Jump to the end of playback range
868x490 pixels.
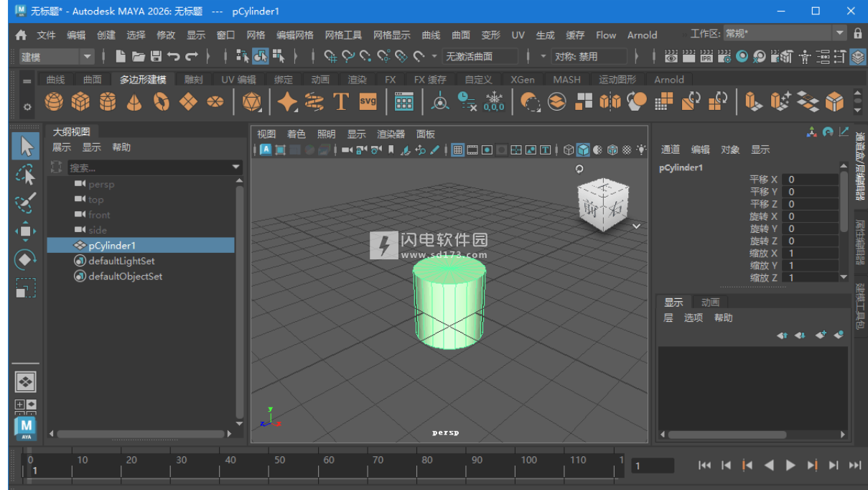(x=855, y=466)
